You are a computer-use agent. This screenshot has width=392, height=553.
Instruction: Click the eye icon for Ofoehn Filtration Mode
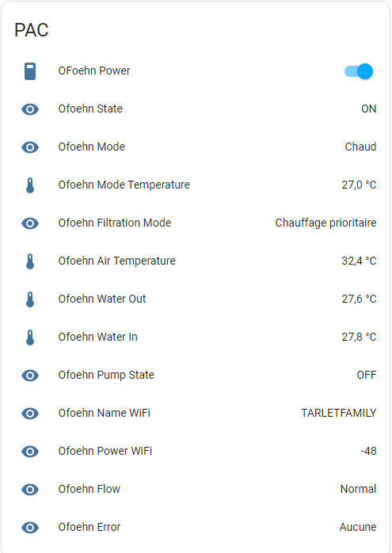pyautogui.click(x=30, y=223)
